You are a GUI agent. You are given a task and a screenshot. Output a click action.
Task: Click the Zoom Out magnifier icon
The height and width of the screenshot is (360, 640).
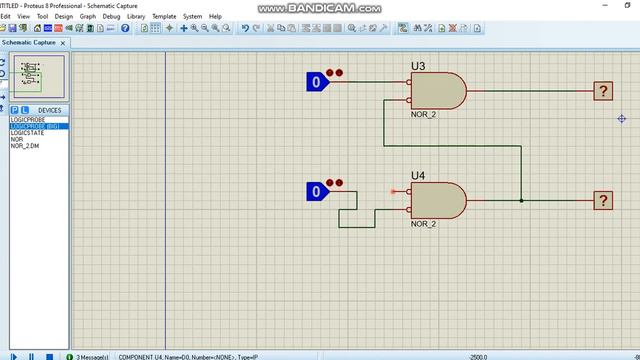pos(205,28)
